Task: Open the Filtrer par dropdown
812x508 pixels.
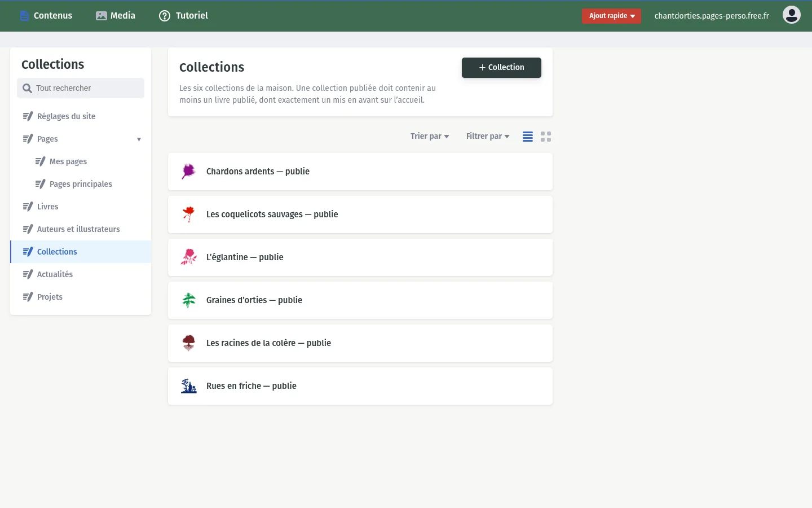Action: pos(488,136)
